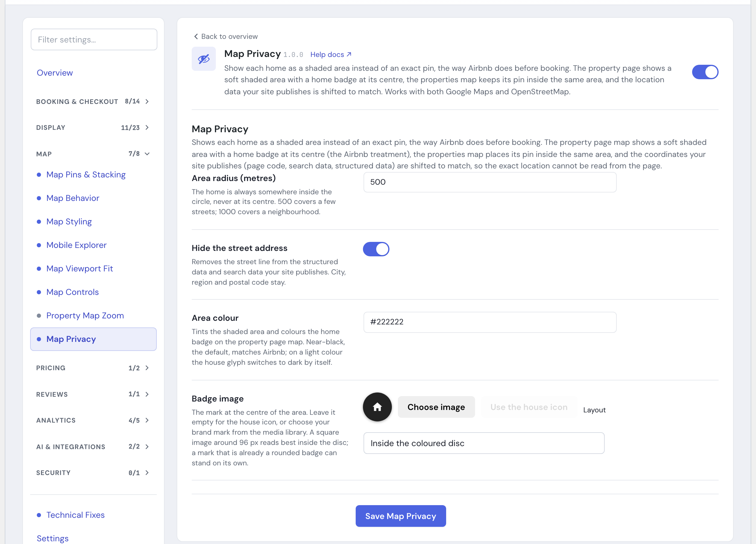Expand the Pricing section

[x=93, y=368]
